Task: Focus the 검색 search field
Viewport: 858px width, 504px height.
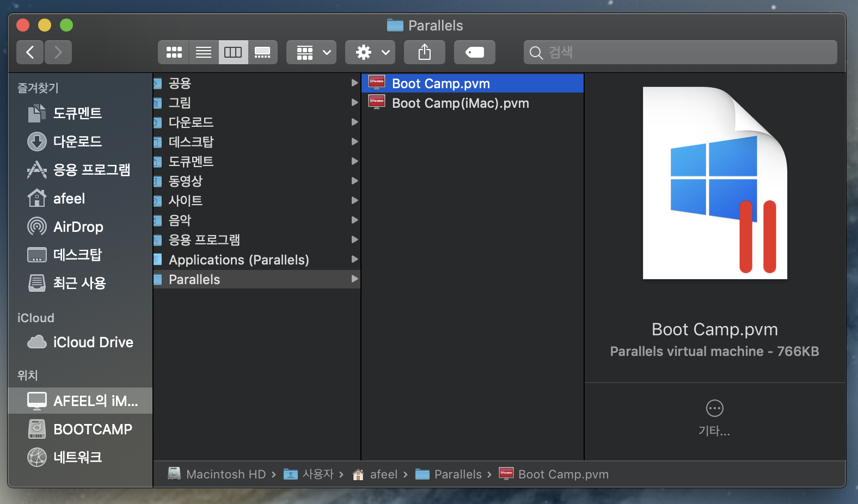Action: pos(680,52)
